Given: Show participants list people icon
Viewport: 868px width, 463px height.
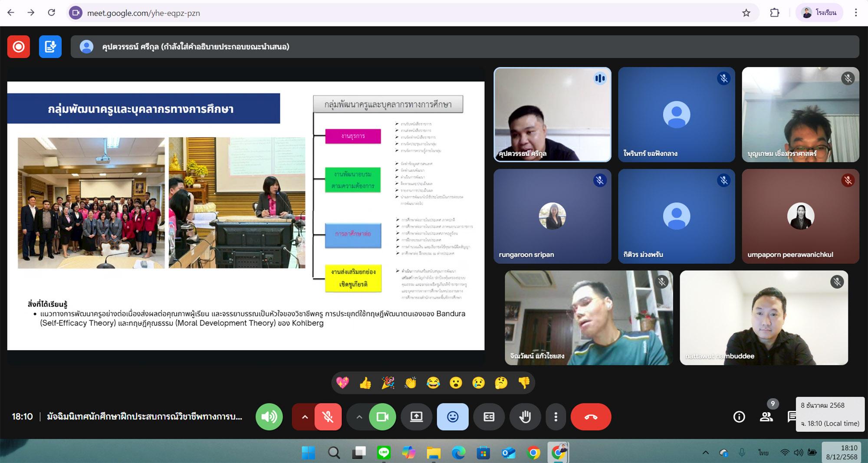Looking at the screenshot, I should 766,417.
